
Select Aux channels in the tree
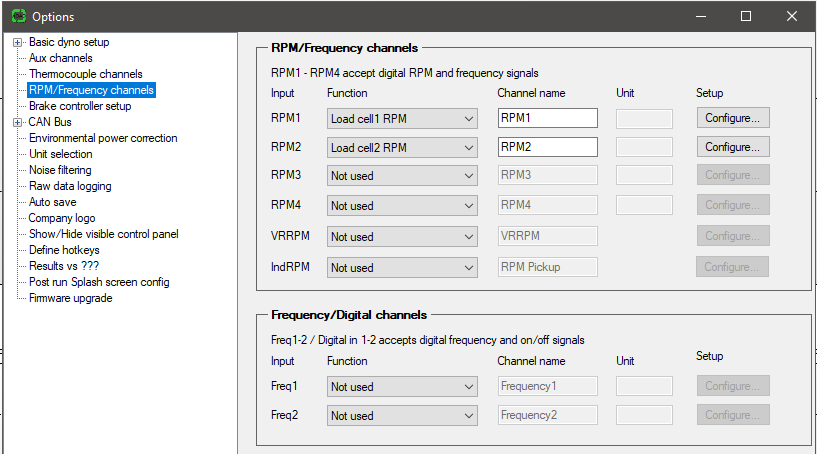(x=60, y=58)
